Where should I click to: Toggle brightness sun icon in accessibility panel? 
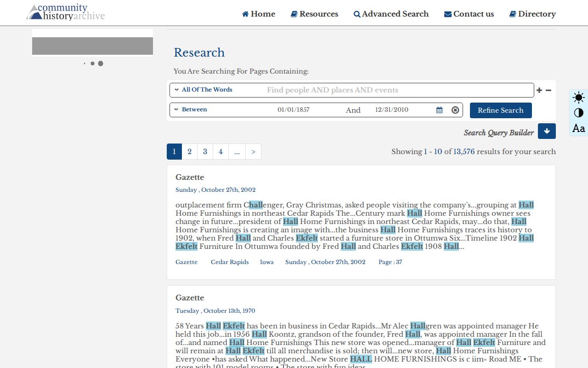click(579, 98)
